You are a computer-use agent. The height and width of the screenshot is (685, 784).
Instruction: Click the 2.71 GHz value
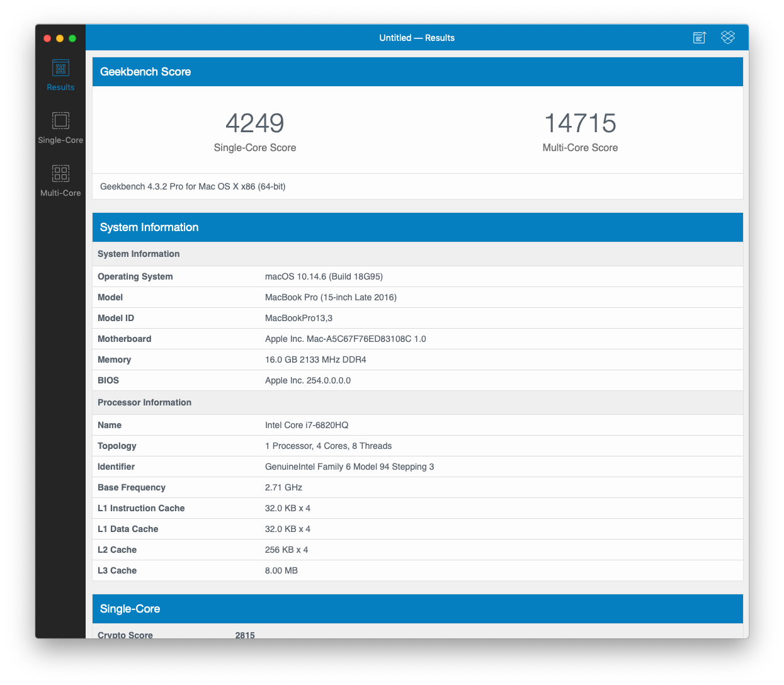pos(283,487)
